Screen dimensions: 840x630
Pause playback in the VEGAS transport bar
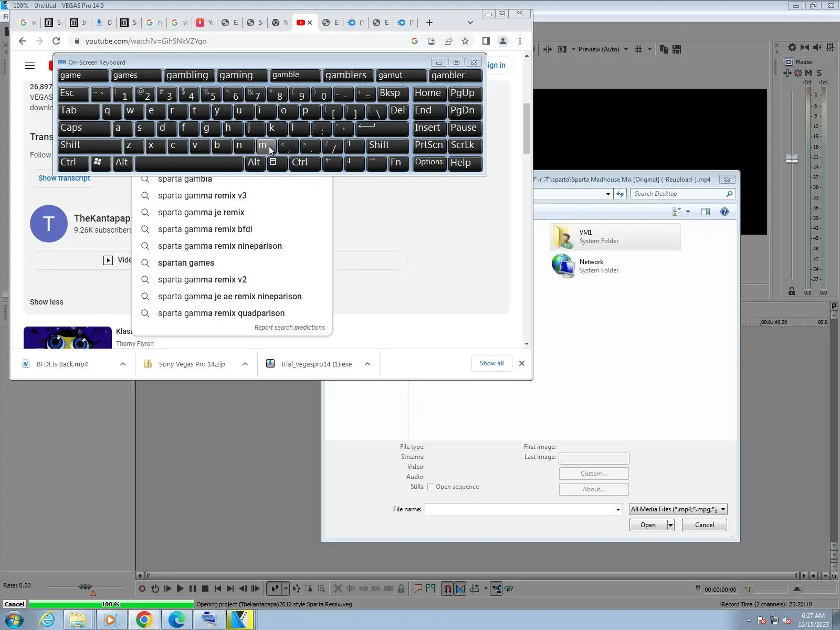(x=193, y=589)
